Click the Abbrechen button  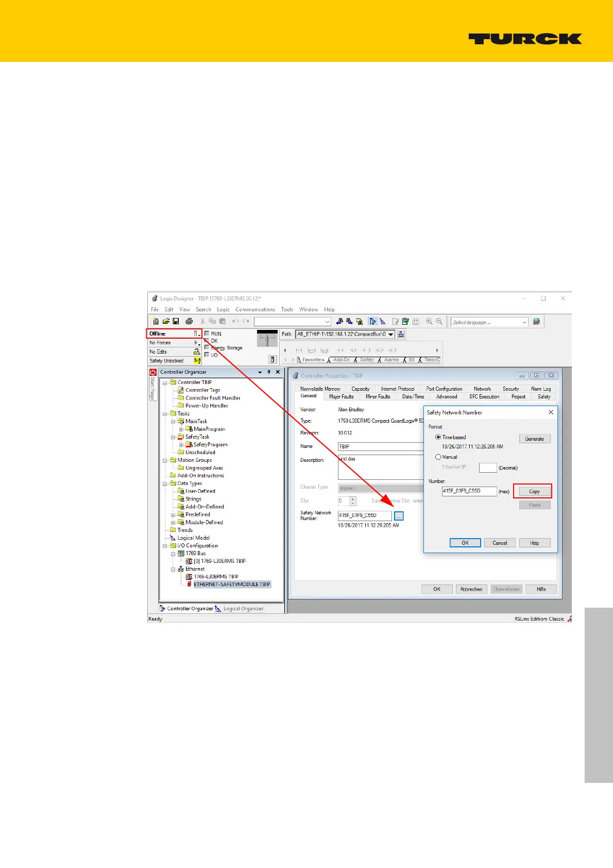pyautogui.click(x=471, y=589)
